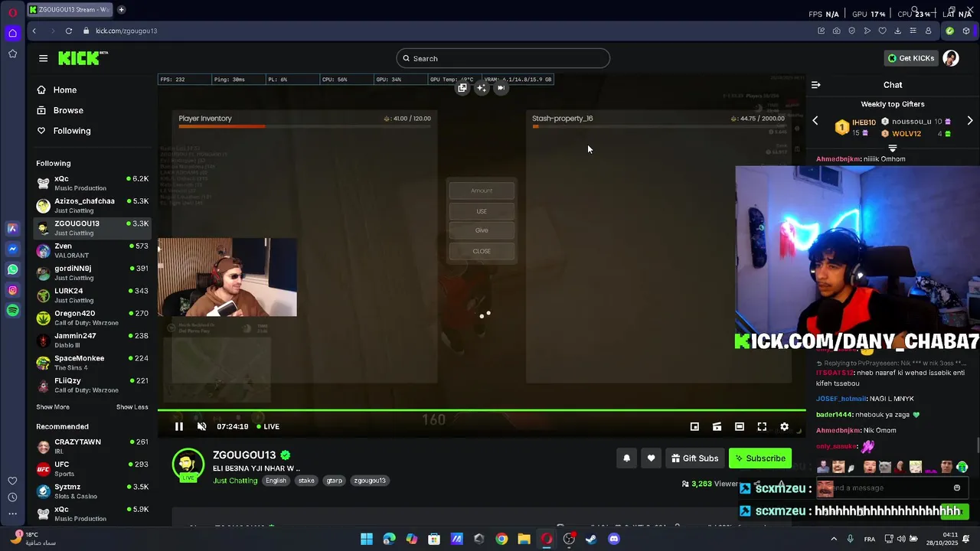Viewport: 980px width, 551px height.
Task: Open Opera sidebar Spotify player
Action: 13,310
